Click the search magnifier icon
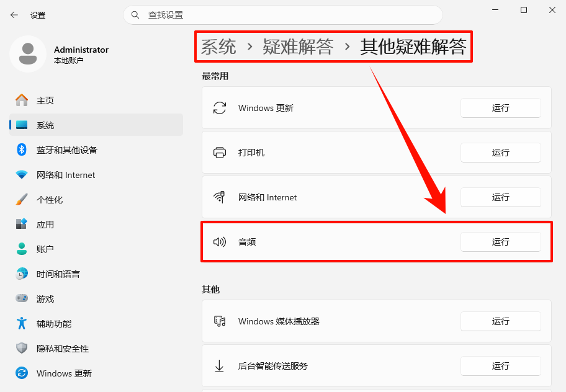 pyautogui.click(x=135, y=15)
